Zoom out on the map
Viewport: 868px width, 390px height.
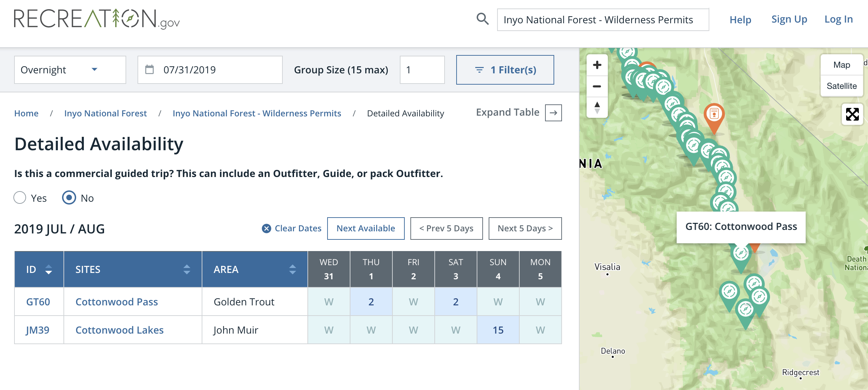pos(597,86)
